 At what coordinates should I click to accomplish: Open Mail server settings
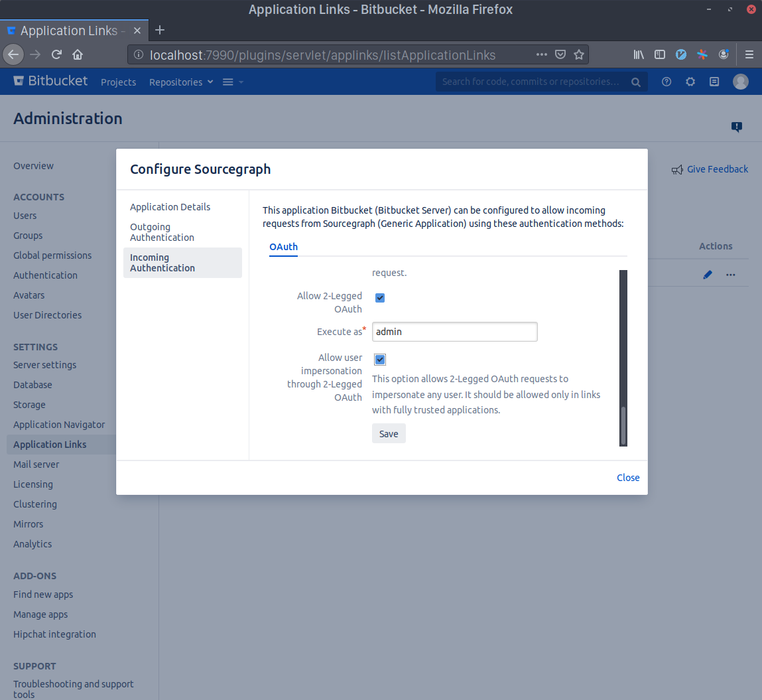(36, 464)
